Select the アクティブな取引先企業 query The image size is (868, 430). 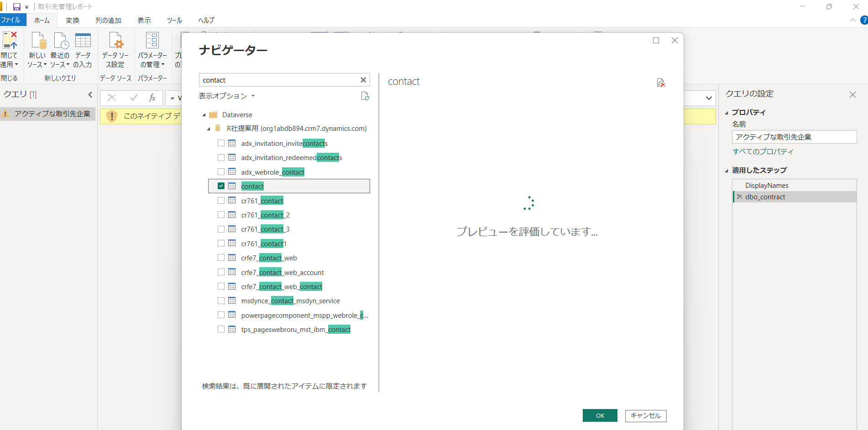tap(48, 114)
